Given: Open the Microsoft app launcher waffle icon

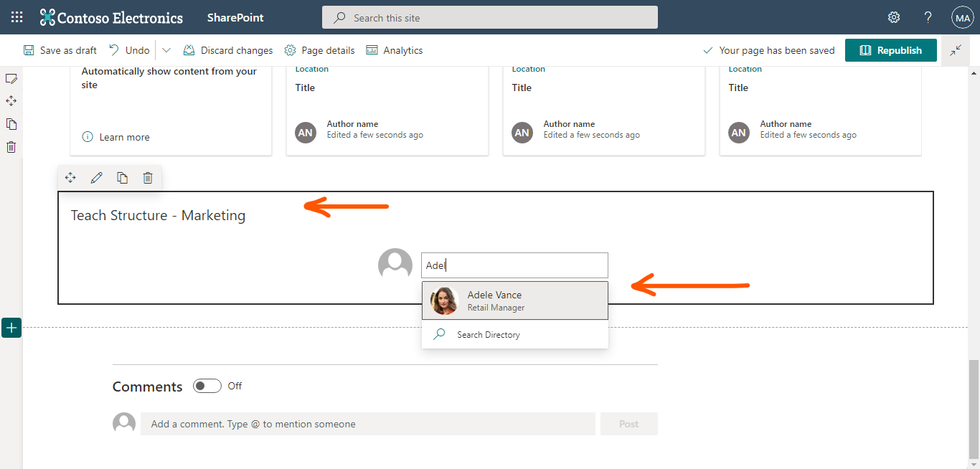Looking at the screenshot, I should 16,16.
